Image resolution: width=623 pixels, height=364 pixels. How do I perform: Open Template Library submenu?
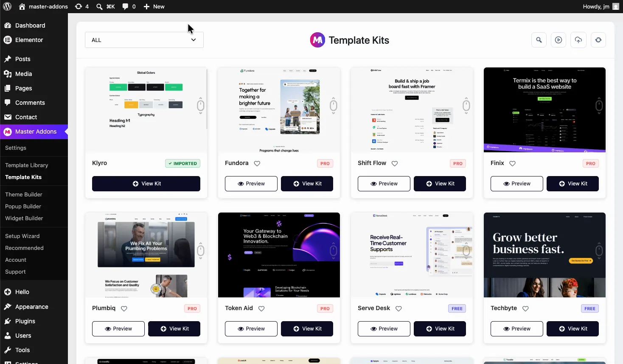tap(26, 165)
